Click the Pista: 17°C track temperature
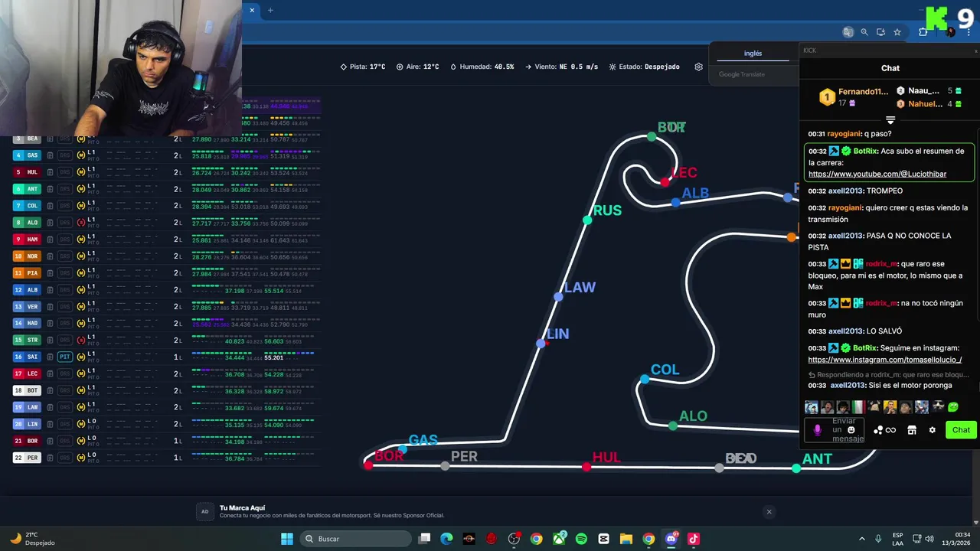The image size is (980, 551). [x=363, y=67]
